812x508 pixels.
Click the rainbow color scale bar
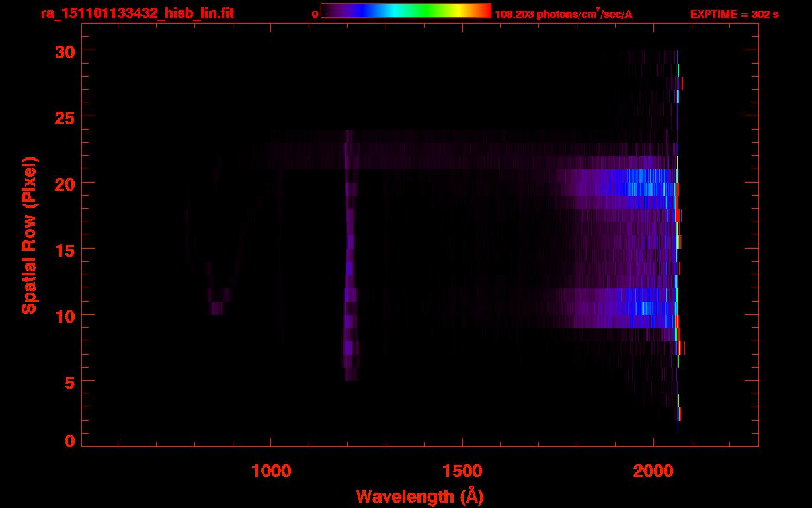pyautogui.click(x=406, y=11)
